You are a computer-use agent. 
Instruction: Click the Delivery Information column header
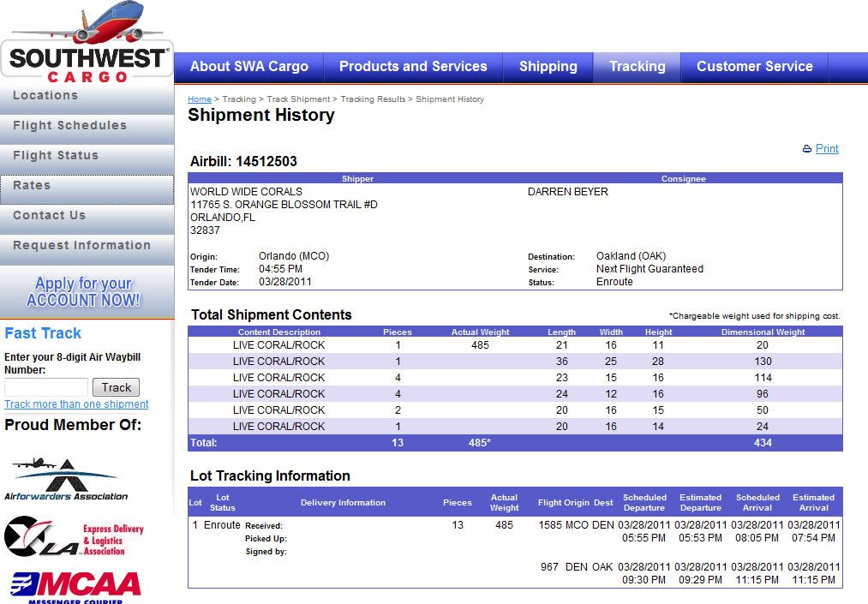pyautogui.click(x=344, y=503)
